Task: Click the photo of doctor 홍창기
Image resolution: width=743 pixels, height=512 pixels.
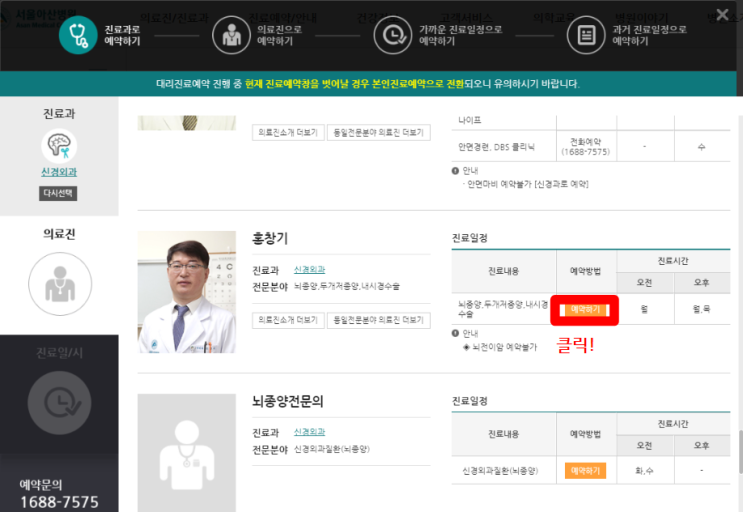Action: 187,292
